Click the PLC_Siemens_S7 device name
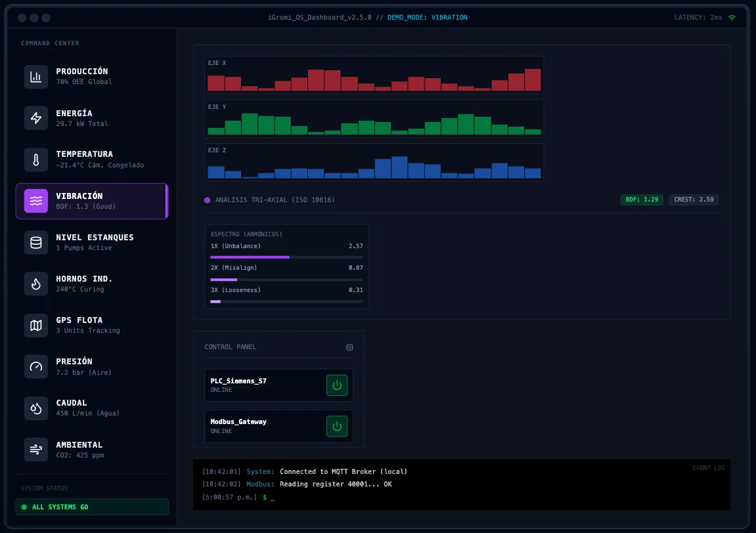This screenshot has height=533, width=756. click(238, 381)
